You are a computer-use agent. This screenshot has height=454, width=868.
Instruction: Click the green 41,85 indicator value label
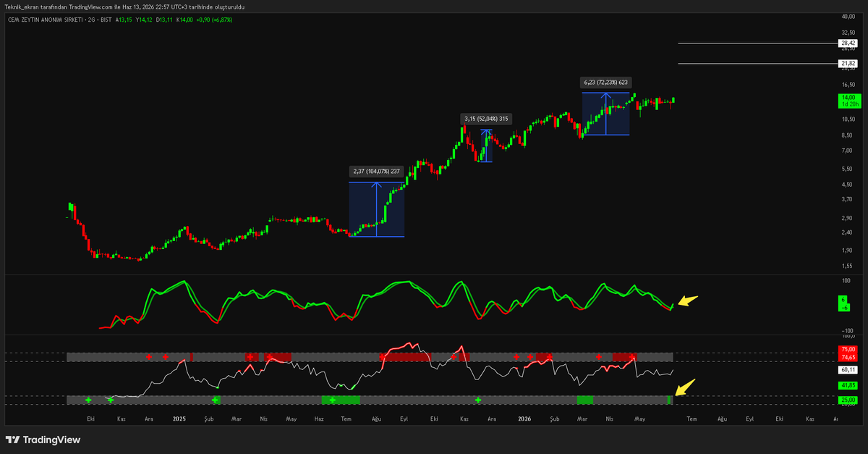point(848,386)
